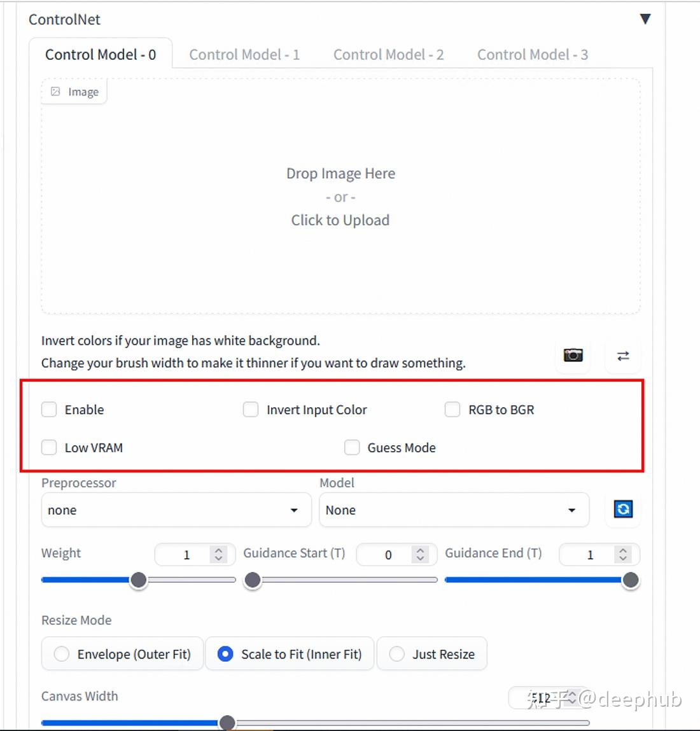Turn on Guess Mode

coord(352,447)
